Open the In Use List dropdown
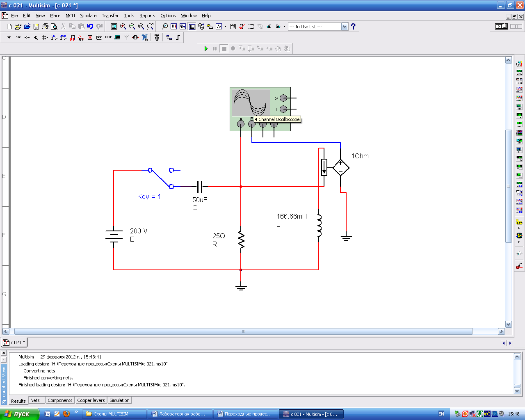This screenshot has height=420, width=525. tap(345, 27)
